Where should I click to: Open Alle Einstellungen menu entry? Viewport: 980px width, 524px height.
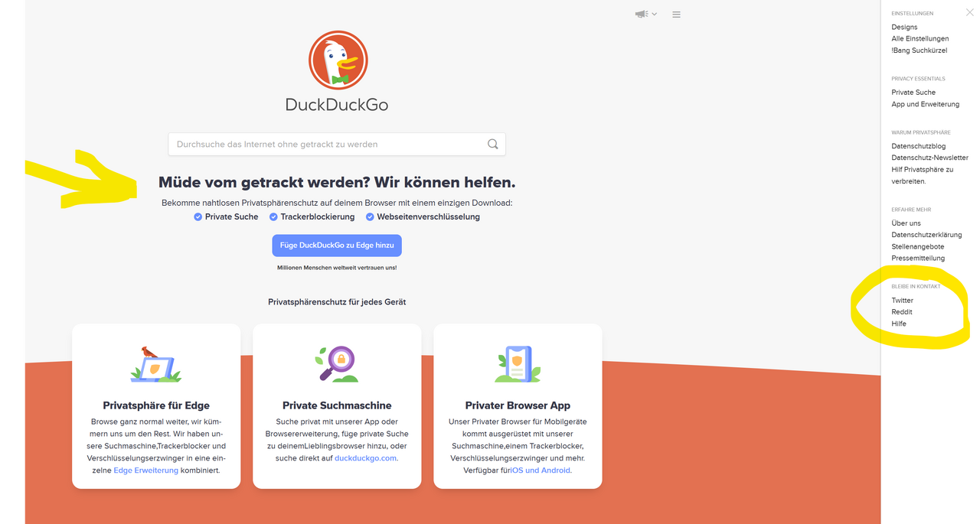click(920, 38)
